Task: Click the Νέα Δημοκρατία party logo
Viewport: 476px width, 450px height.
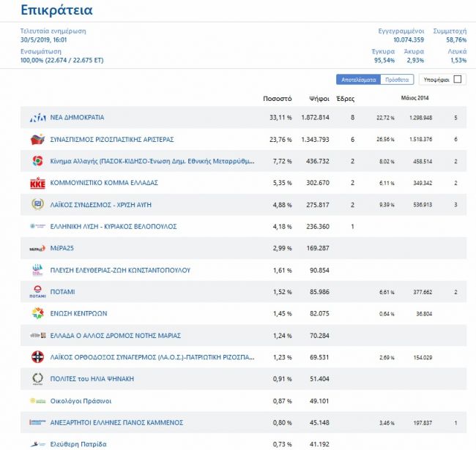Action: pos(37,118)
